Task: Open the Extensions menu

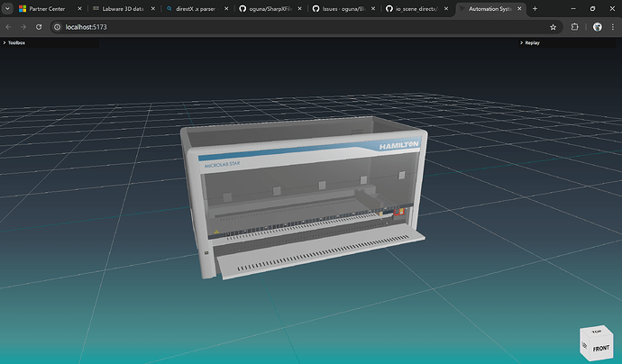Action: 574,27
